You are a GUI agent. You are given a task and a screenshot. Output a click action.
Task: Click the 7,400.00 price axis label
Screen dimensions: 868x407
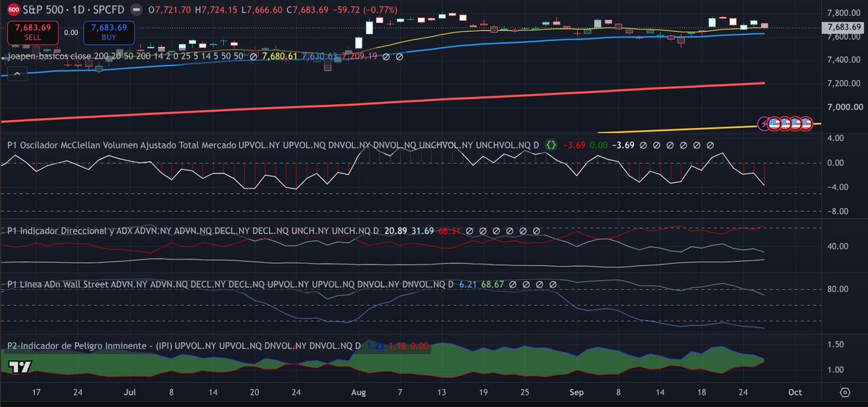tap(845, 60)
